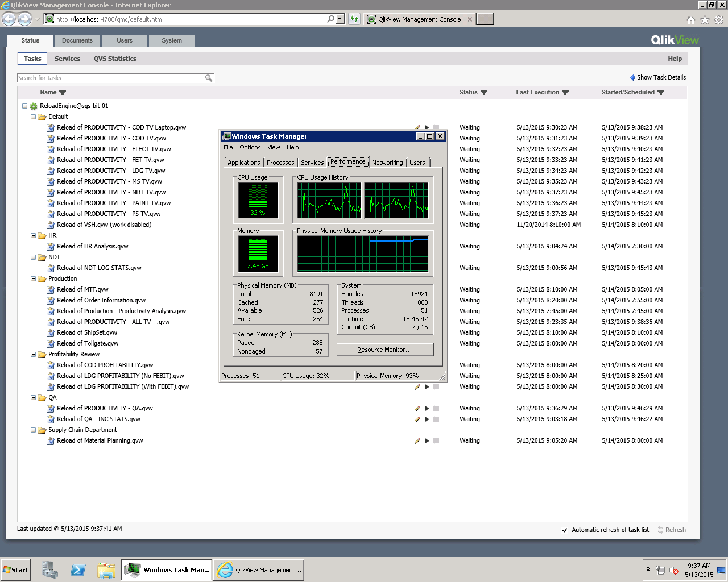Image resolution: width=728 pixels, height=582 pixels.
Task: Collapse the ReloadEngine@sgs-bit-01 node
Action: pyautogui.click(x=24, y=106)
